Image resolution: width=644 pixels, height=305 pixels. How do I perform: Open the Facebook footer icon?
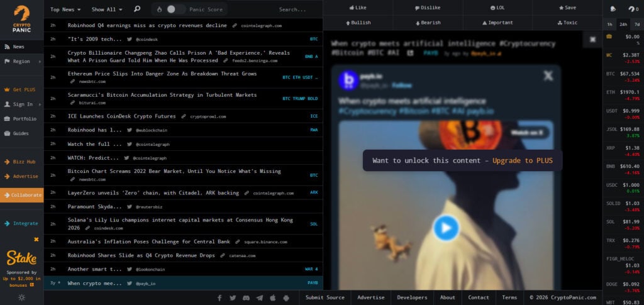click(219, 297)
